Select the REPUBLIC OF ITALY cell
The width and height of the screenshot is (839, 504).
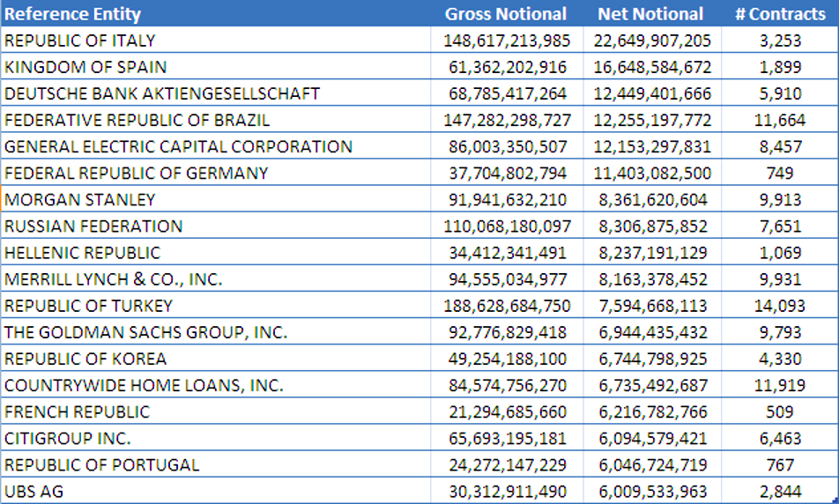80,41
